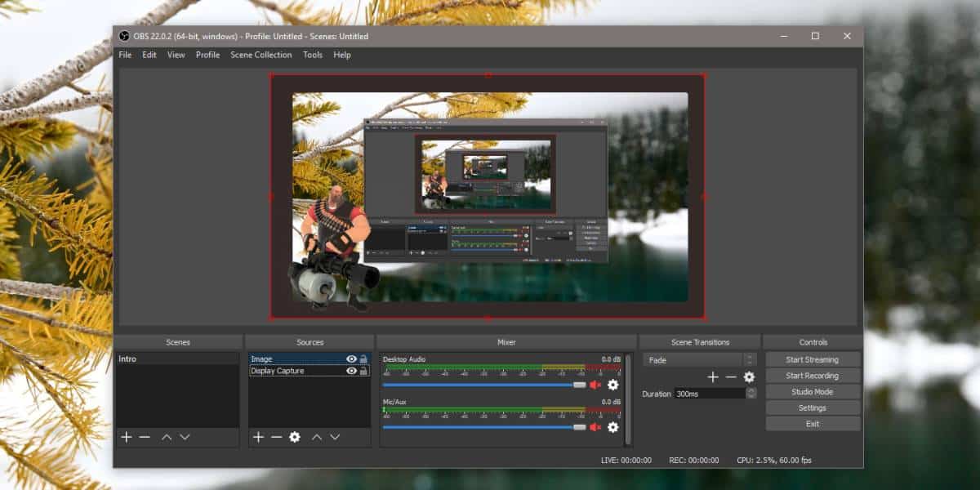
Task: Open the Fade transition dropdown
Action: point(700,360)
